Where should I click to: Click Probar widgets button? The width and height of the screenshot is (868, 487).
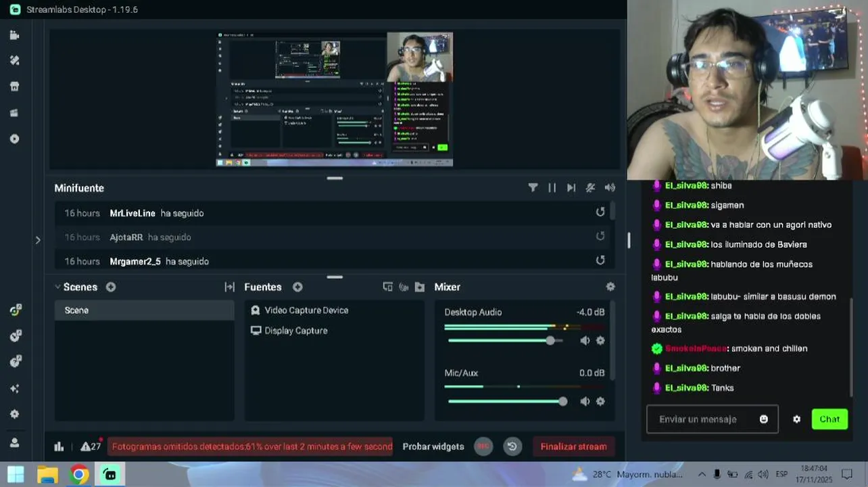point(433,446)
